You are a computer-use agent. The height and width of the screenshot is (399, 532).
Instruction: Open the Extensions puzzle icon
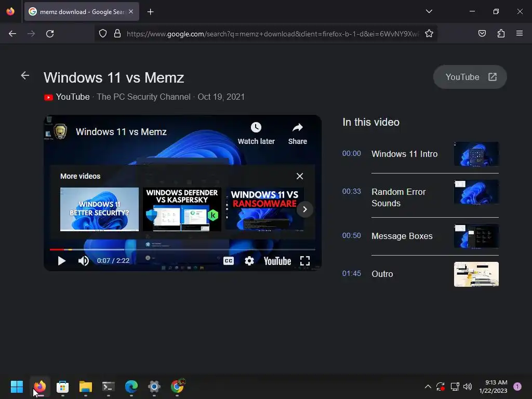(x=501, y=34)
